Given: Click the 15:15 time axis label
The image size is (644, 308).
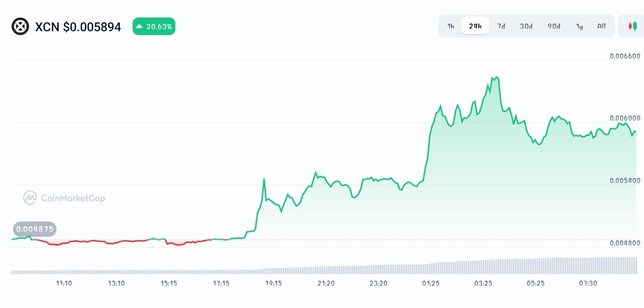Looking at the screenshot, I should pos(169,283).
